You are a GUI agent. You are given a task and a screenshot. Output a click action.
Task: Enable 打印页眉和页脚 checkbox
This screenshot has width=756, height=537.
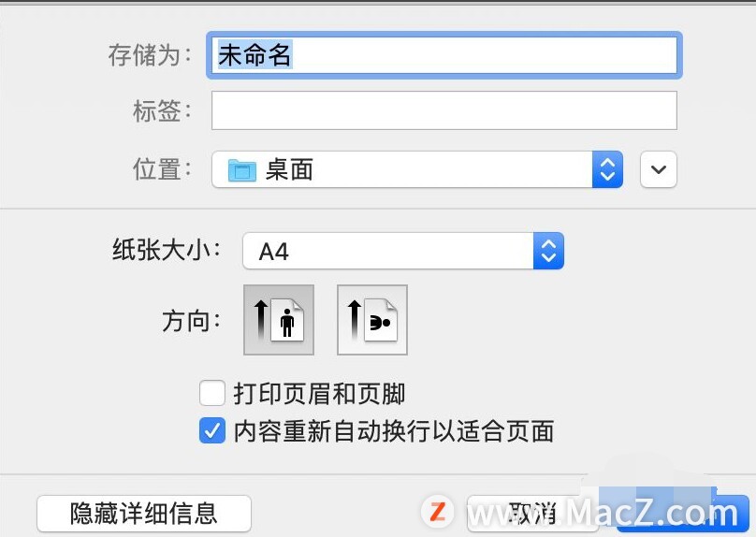click(x=212, y=393)
